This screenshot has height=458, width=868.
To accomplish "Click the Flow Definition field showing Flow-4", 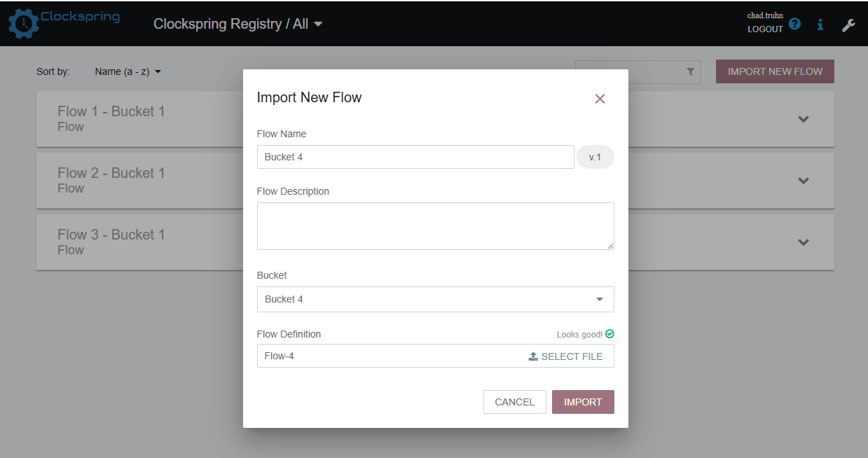I will click(x=436, y=356).
